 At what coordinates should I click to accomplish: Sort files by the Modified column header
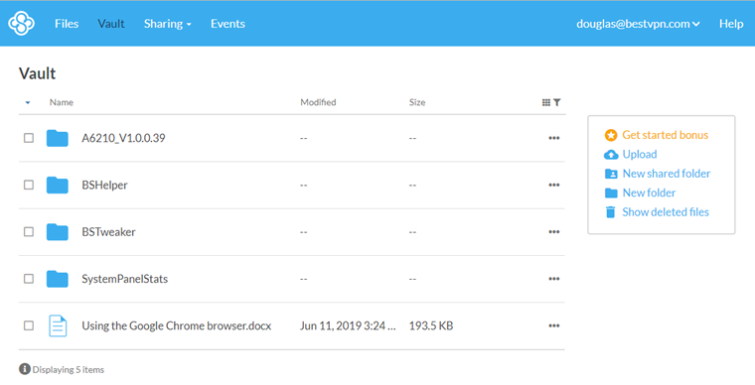pyautogui.click(x=318, y=102)
